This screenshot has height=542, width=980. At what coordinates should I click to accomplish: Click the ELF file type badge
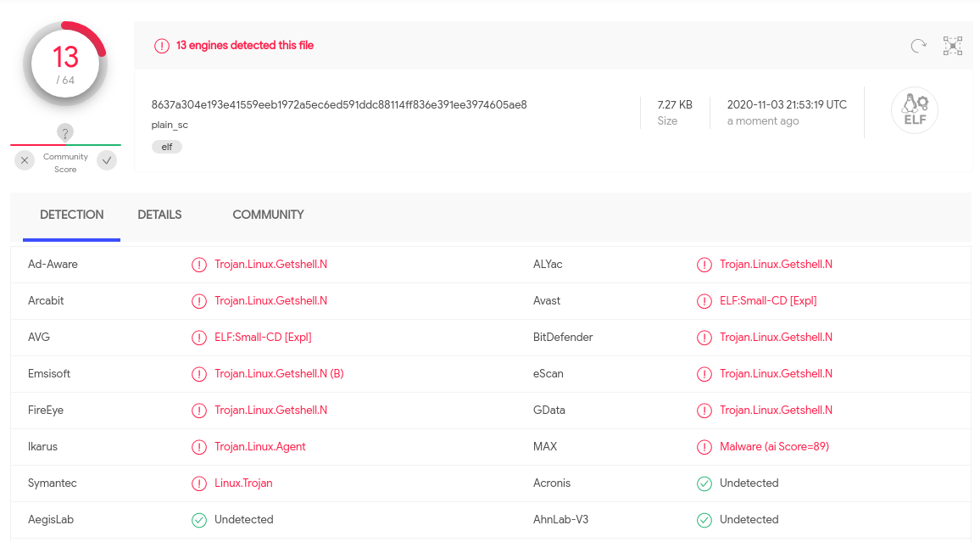(x=915, y=109)
